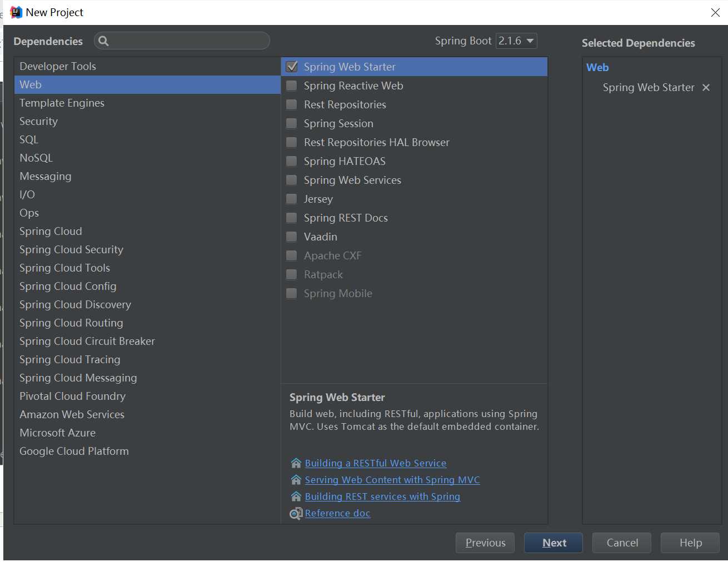Focus the dependencies search field

click(182, 41)
